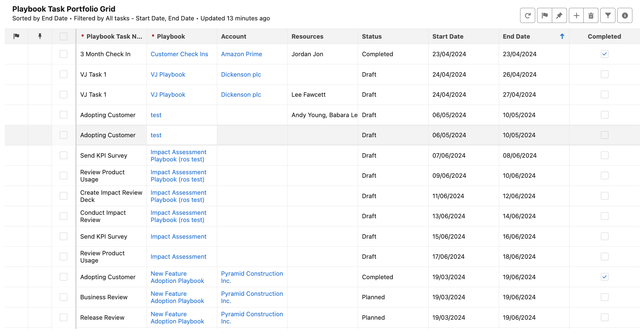Check Completed box for Business Review row

coord(604,297)
